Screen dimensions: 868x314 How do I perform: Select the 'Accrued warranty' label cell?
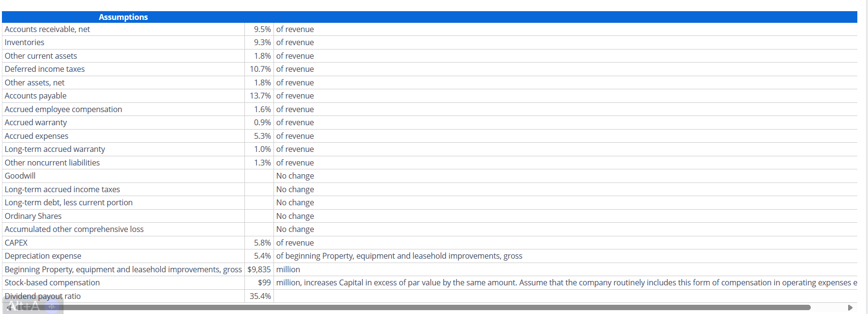[123, 122]
